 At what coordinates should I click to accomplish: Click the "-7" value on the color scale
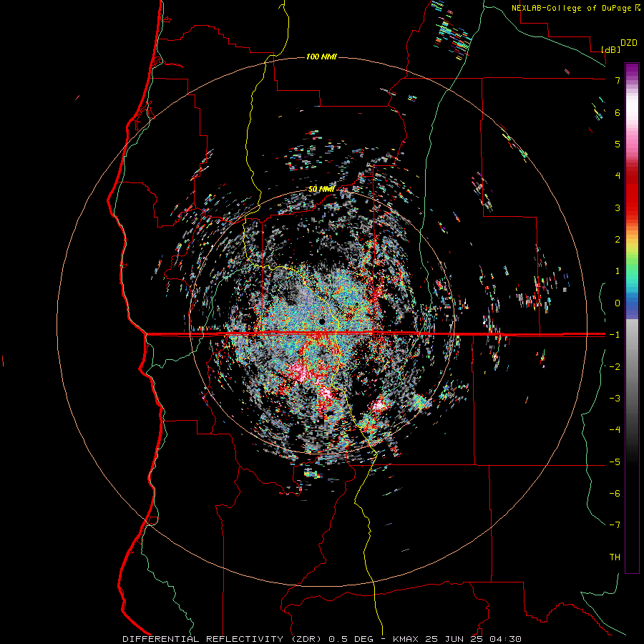tap(615, 525)
